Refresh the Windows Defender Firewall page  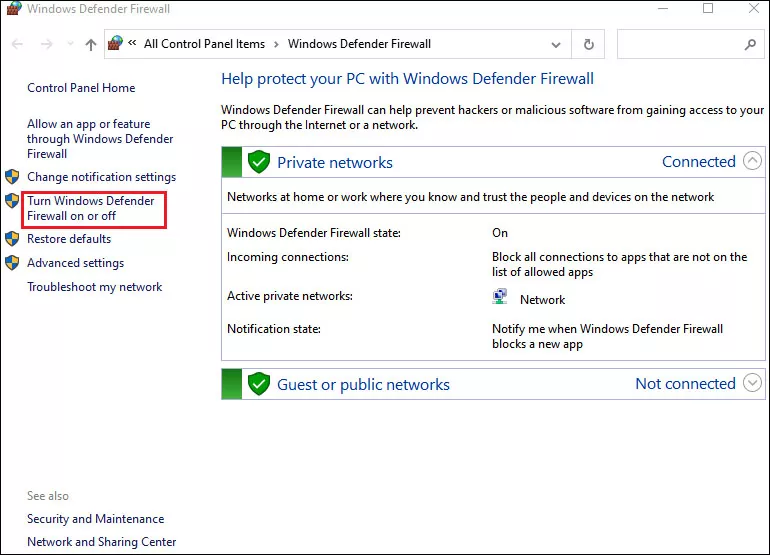tap(588, 44)
